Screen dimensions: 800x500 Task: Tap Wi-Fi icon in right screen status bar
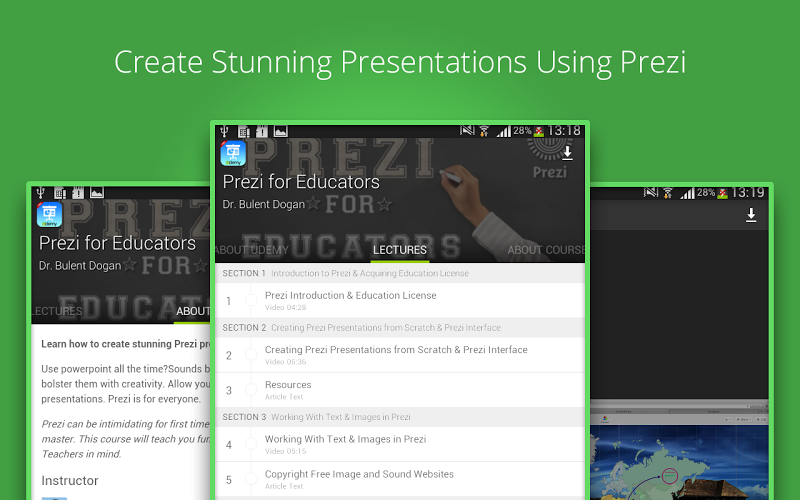[668, 193]
